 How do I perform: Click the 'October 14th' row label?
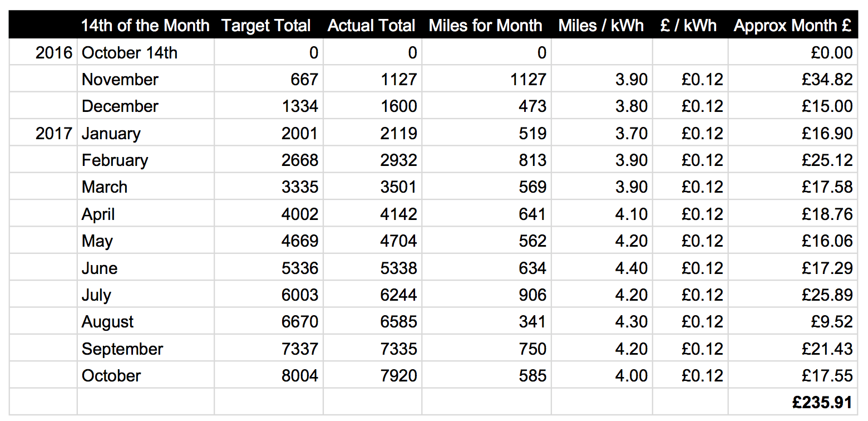point(130,53)
